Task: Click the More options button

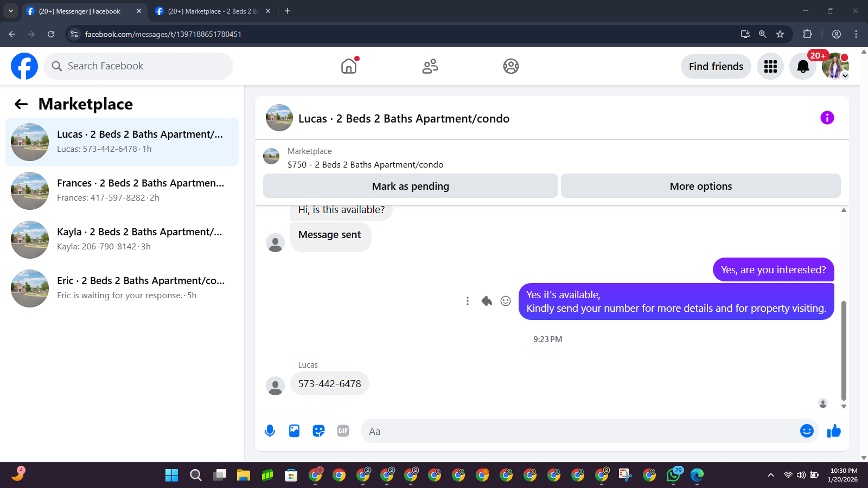Action: (x=701, y=186)
